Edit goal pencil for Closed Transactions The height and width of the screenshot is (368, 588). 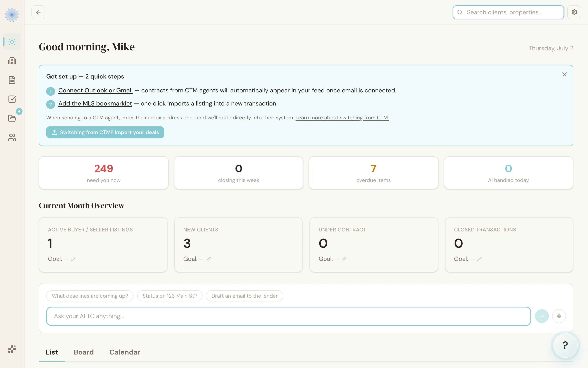(479, 259)
